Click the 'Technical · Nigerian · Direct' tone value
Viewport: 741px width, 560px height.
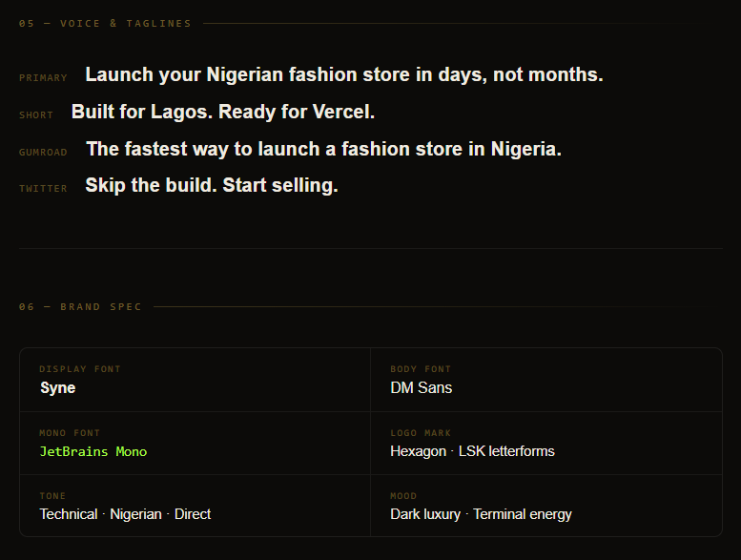[125, 514]
